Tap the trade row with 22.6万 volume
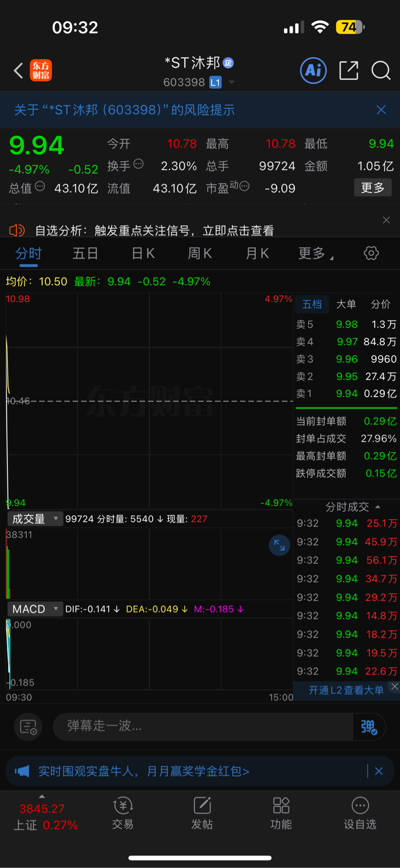This screenshot has width=400, height=868. coord(347,671)
